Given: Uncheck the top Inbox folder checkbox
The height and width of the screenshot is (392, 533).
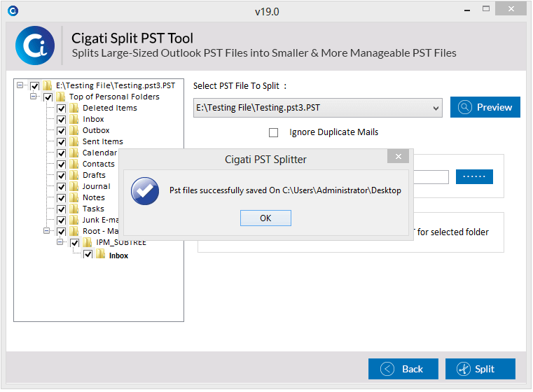Looking at the screenshot, I should pyautogui.click(x=61, y=120).
